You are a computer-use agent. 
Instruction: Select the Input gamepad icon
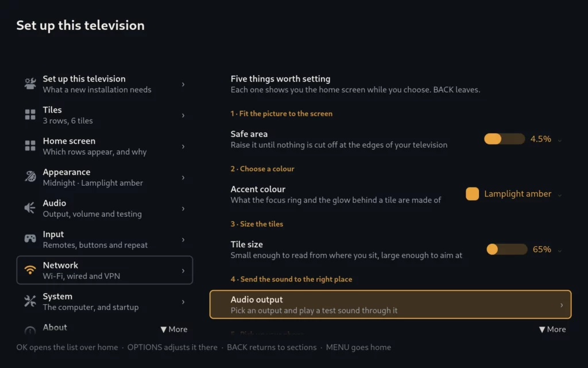pyautogui.click(x=30, y=239)
